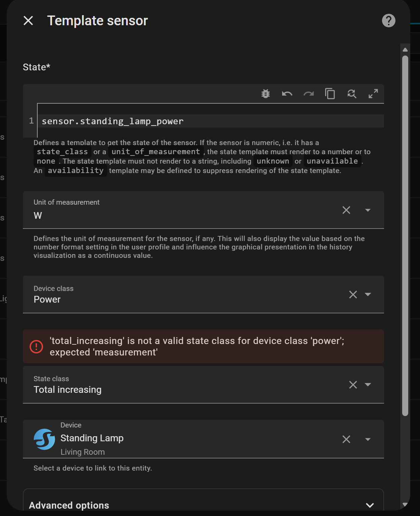Open the Unit of measurement dropdown
Image resolution: width=420 pixels, height=516 pixels.
[x=368, y=210]
